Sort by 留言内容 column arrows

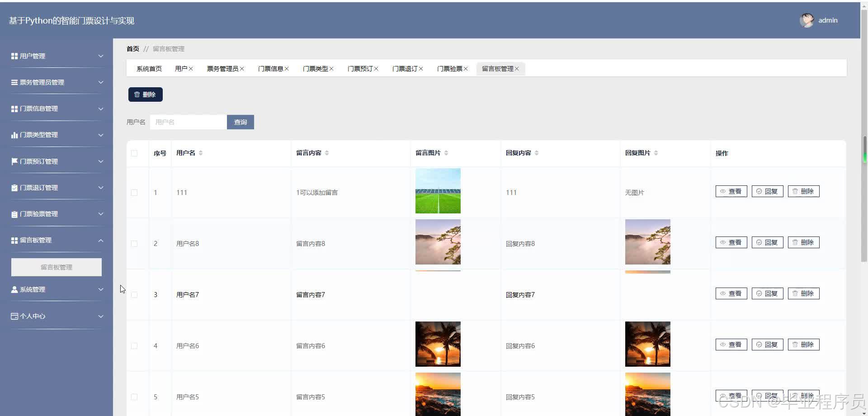pyautogui.click(x=327, y=153)
